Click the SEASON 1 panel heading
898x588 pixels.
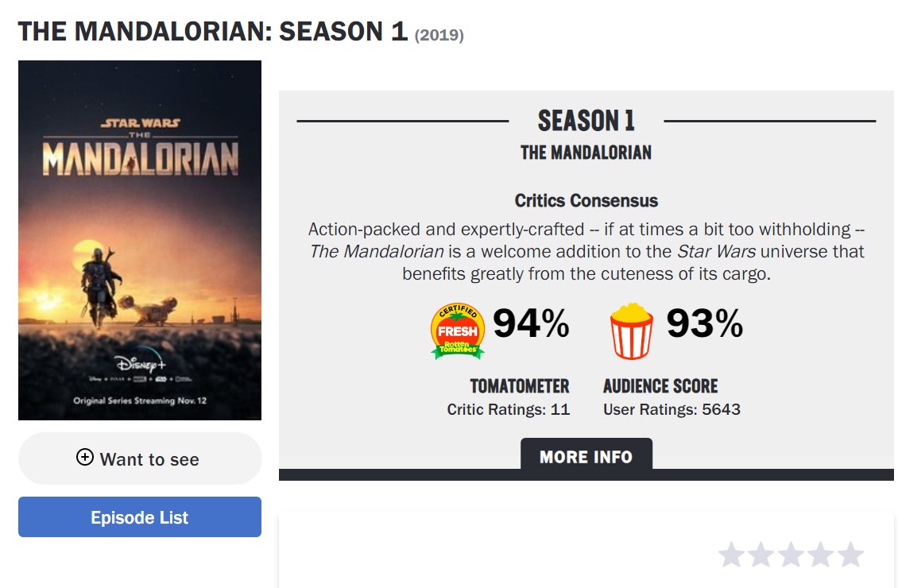[x=586, y=122]
